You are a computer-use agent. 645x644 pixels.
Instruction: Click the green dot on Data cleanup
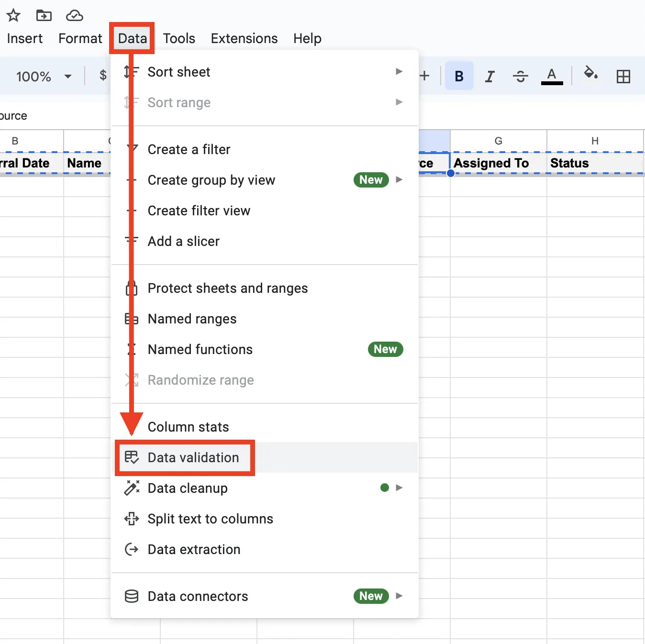coord(384,488)
